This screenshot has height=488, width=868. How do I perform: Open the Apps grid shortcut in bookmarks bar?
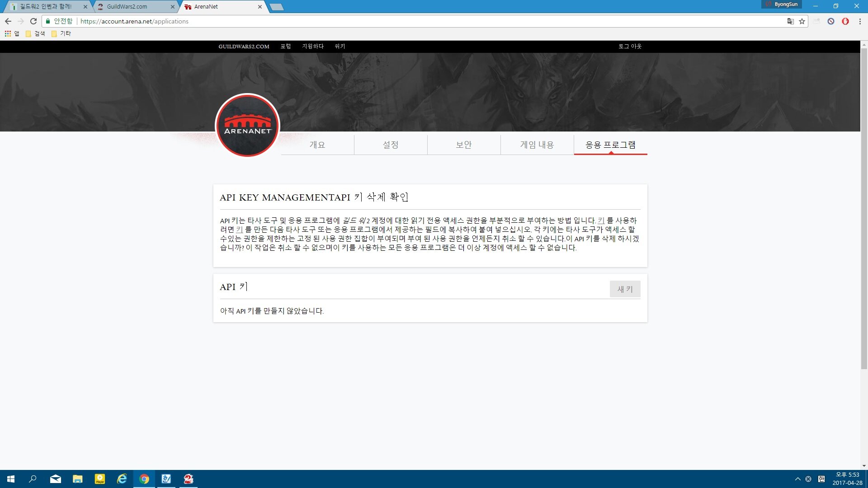[12, 33]
